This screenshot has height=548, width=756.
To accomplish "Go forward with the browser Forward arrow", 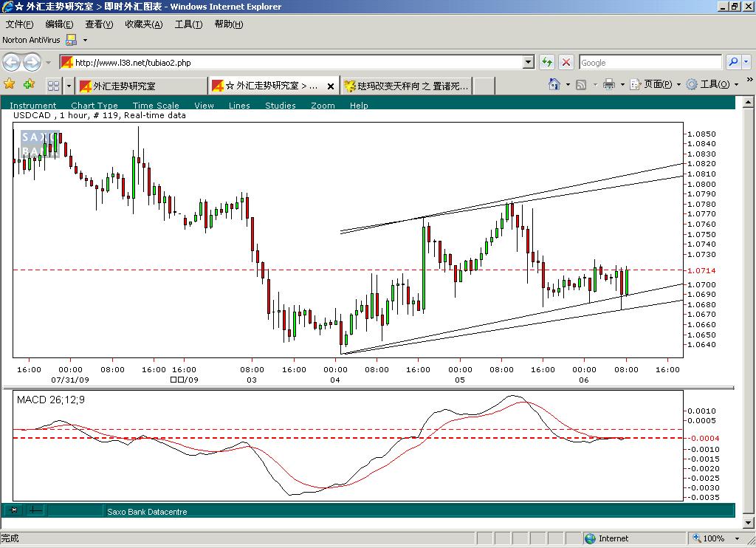I will [x=32, y=62].
